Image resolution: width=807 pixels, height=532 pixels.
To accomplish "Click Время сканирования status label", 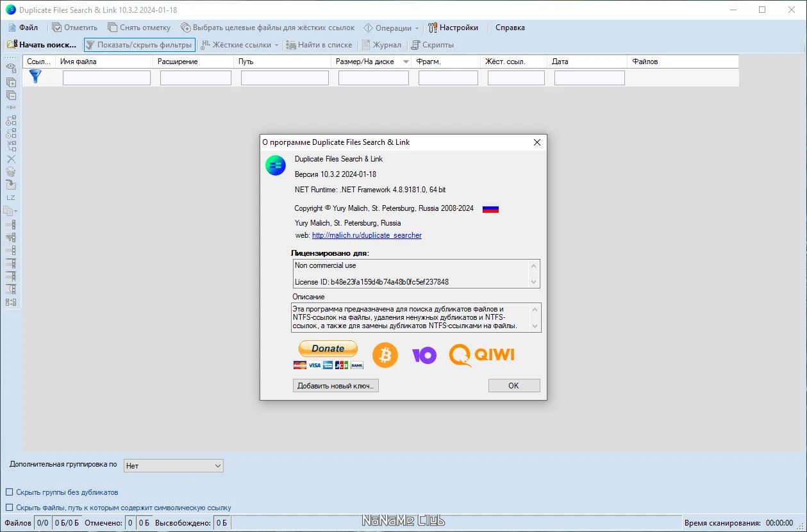I will pos(722,523).
